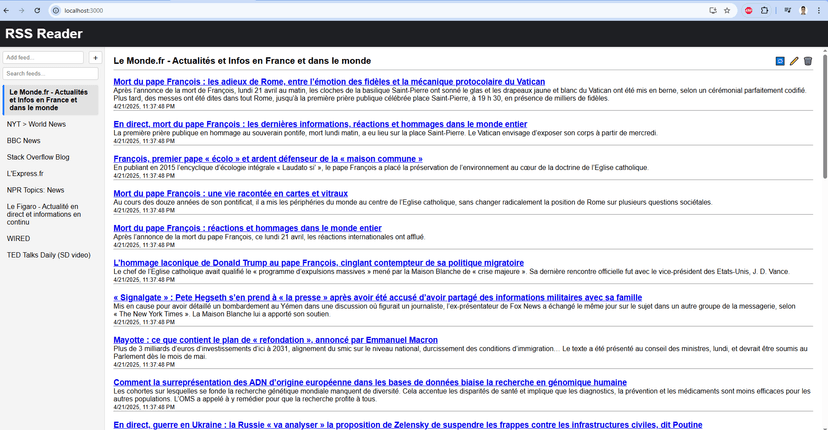Image resolution: width=828 pixels, height=430 pixels.
Task: Click summary text 'Après l'annonce de la mort de François, lundi 21 avril'
Action: (459, 95)
